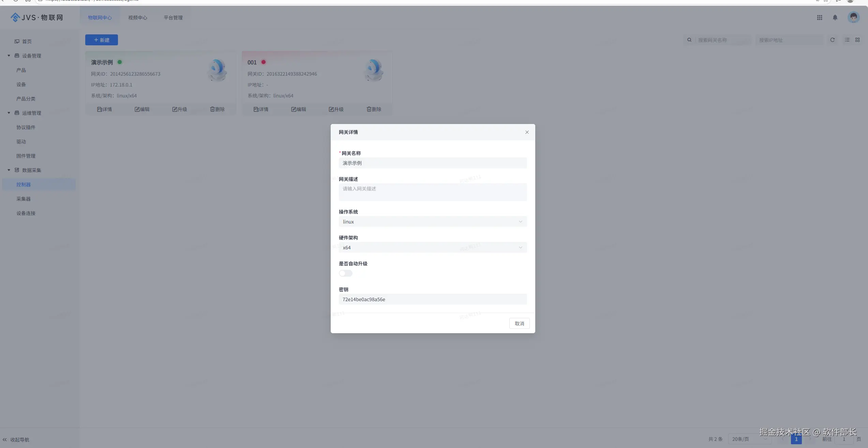Close the 网关详情 dialog with X
The image size is (868, 448).
click(x=527, y=132)
